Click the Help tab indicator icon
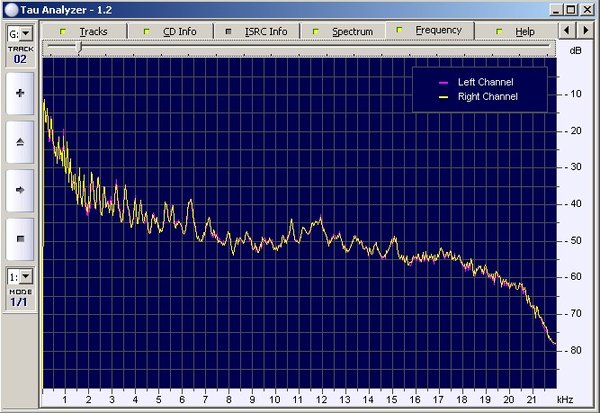 tap(499, 31)
